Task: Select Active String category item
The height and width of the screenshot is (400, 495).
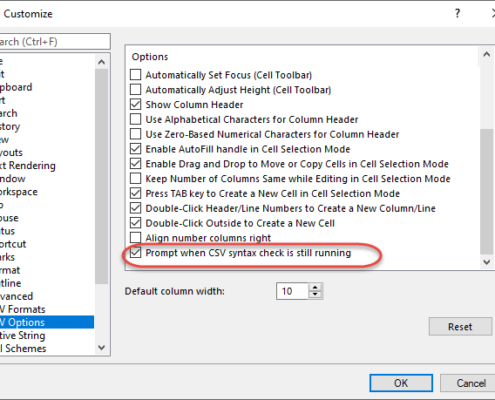Action: tap(23, 335)
